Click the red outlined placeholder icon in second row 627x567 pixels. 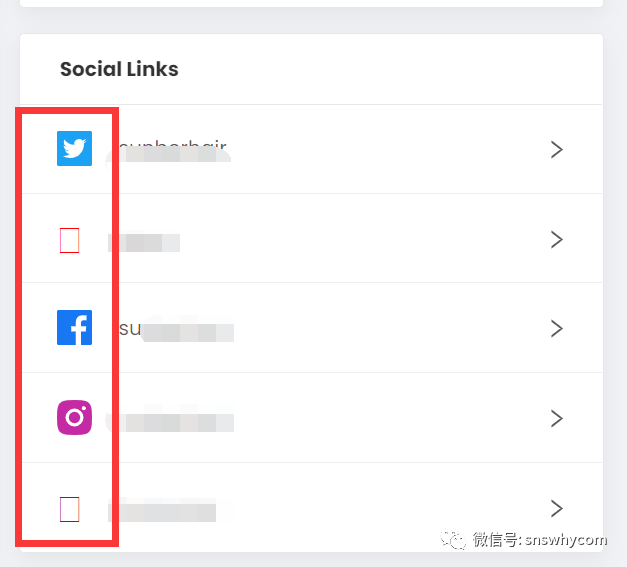[69, 240]
